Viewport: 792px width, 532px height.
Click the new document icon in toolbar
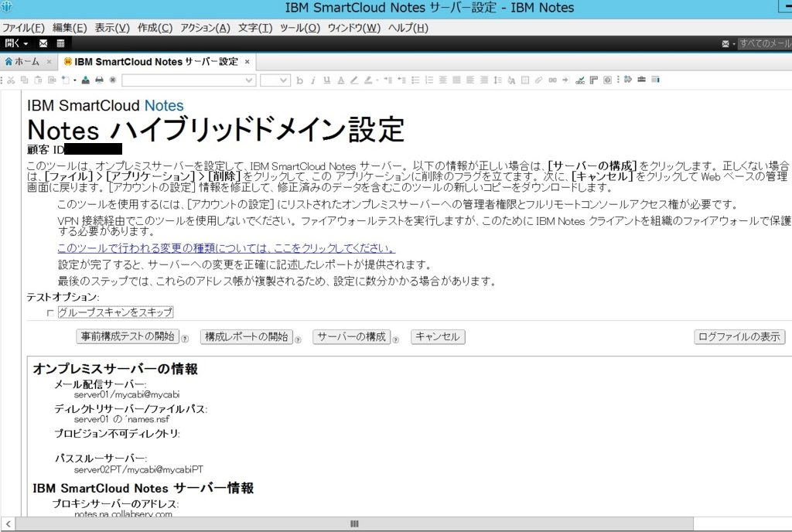65,80
